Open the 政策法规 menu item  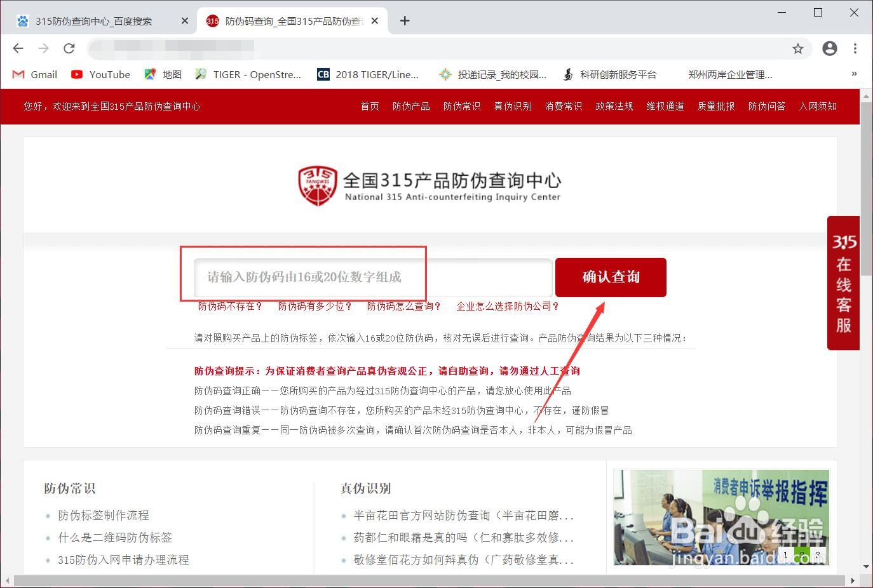[x=614, y=106]
